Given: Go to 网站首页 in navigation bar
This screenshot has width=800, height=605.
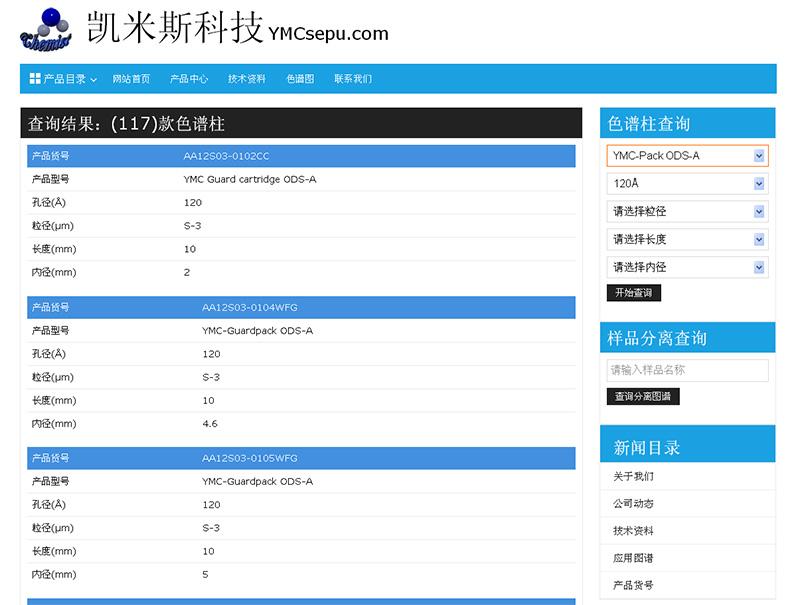Looking at the screenshot, I should coord(131,79).
